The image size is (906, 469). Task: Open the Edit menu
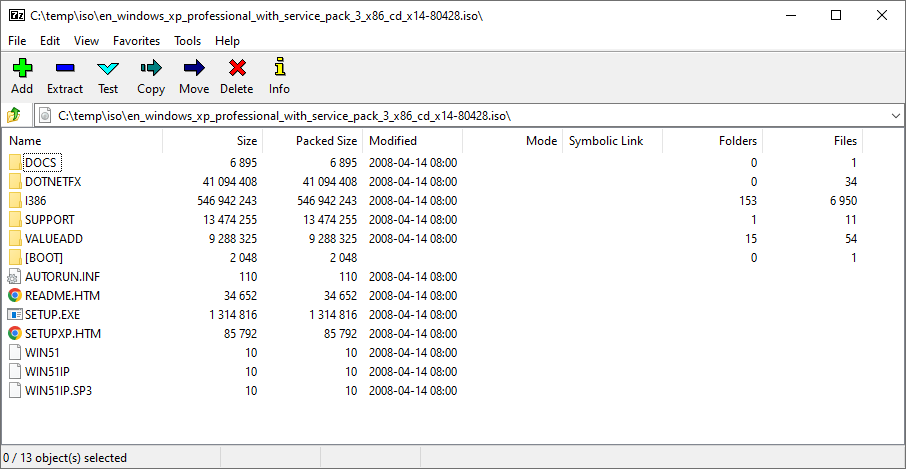point(50,41)
